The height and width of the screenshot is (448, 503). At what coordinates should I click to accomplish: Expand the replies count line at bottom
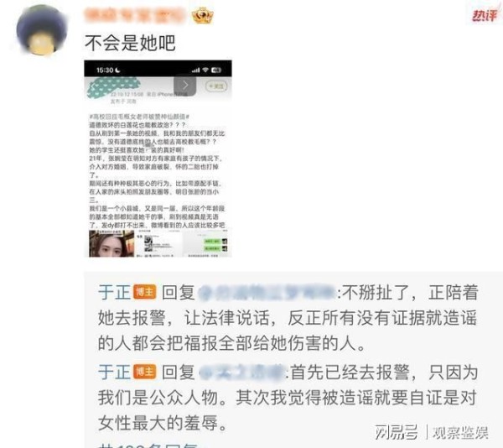tap(151, 445)
